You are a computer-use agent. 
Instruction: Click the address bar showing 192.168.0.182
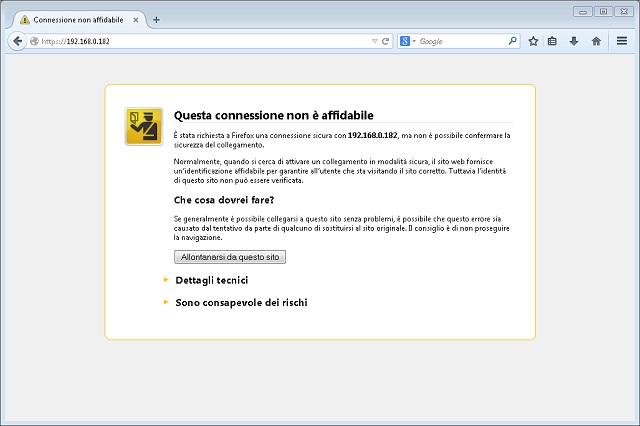coord(200,41)
